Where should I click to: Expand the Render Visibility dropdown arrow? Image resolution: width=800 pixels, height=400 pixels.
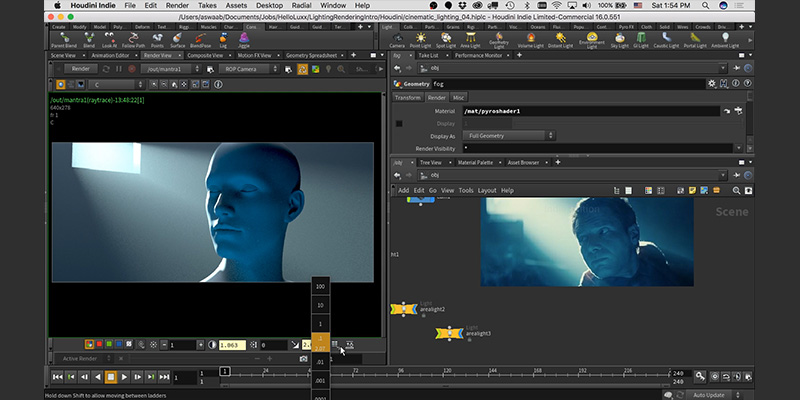point(738,148)
